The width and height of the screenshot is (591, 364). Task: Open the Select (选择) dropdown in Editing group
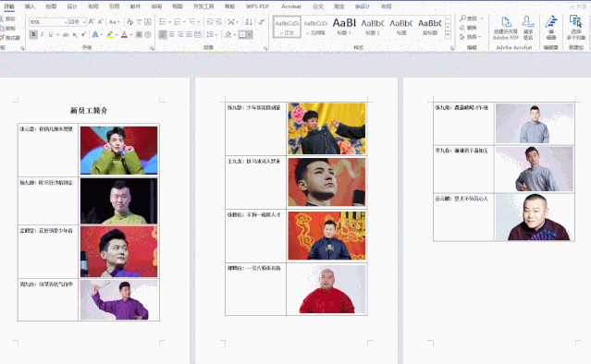[x=471, y=37]
